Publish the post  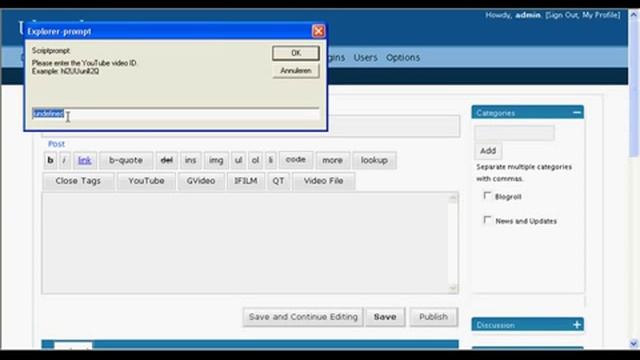coord(433,317)
